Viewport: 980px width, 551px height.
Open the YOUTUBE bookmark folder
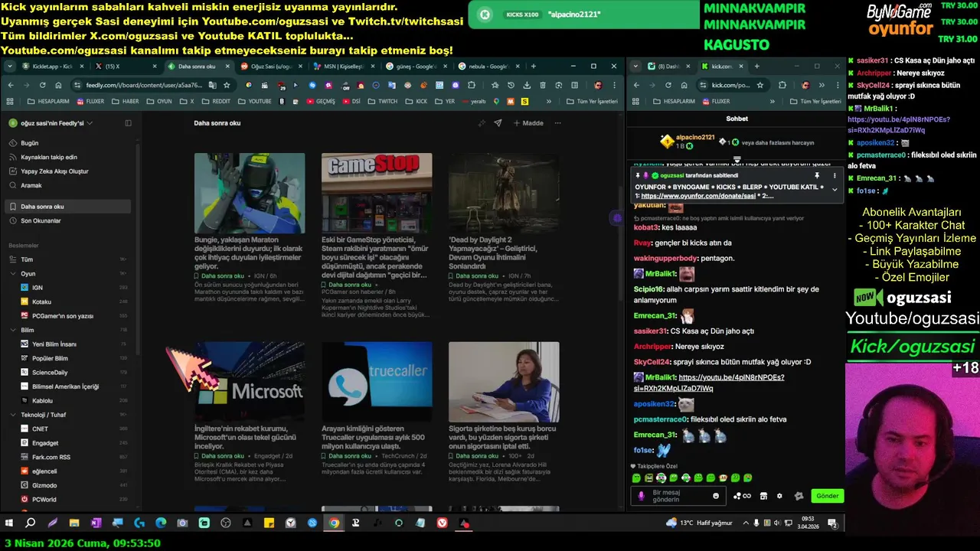coord(255,101)
